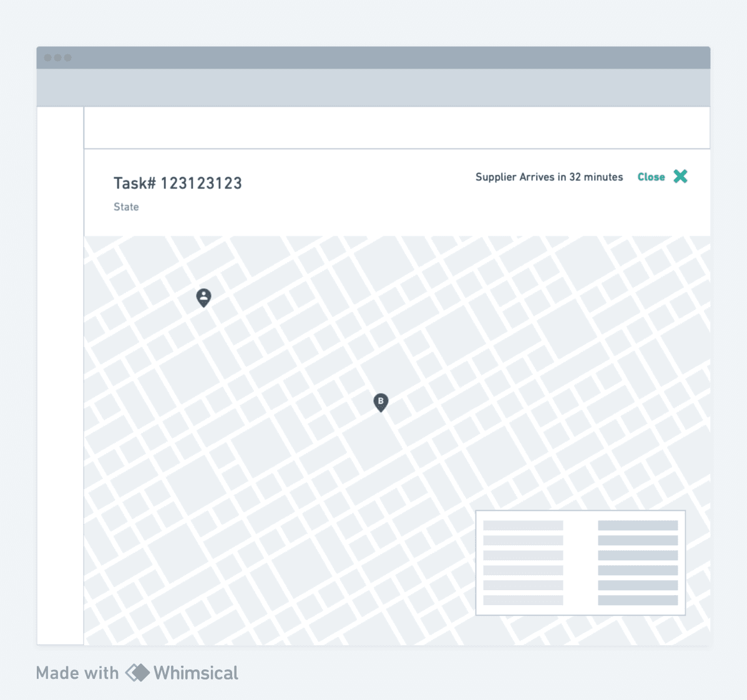Click the blank left sidebar panel
Screen dimensions: 747x700
[x=60, y=376]
